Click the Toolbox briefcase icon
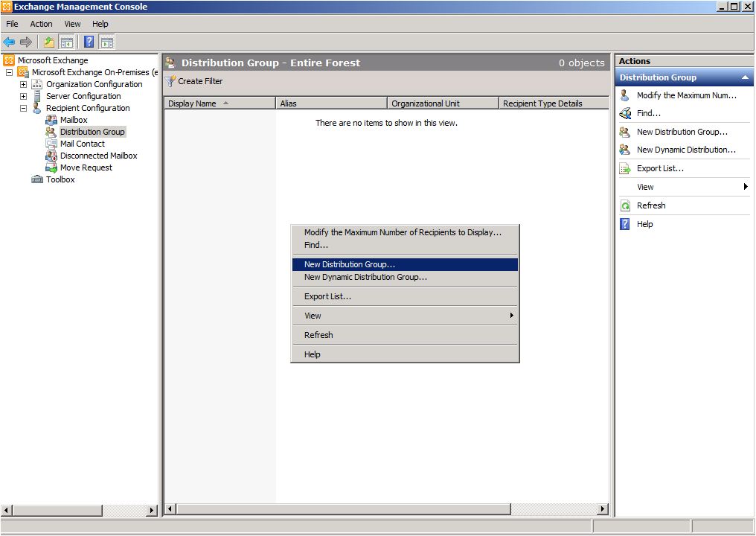The height and width of the screenshot is (536, 756). 37,179
